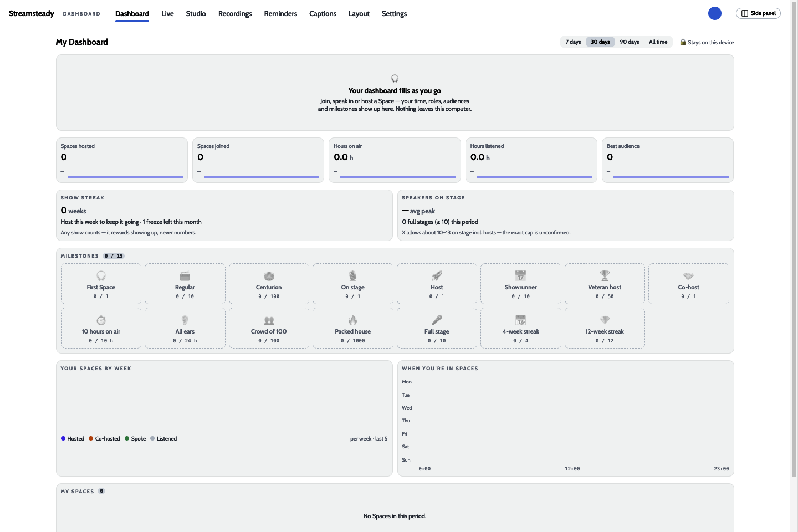Image resolution: width=798 pixels, height=532 pixels.
Task: Click the lock icon beside Stays on this device
Action: coord(683,42)
